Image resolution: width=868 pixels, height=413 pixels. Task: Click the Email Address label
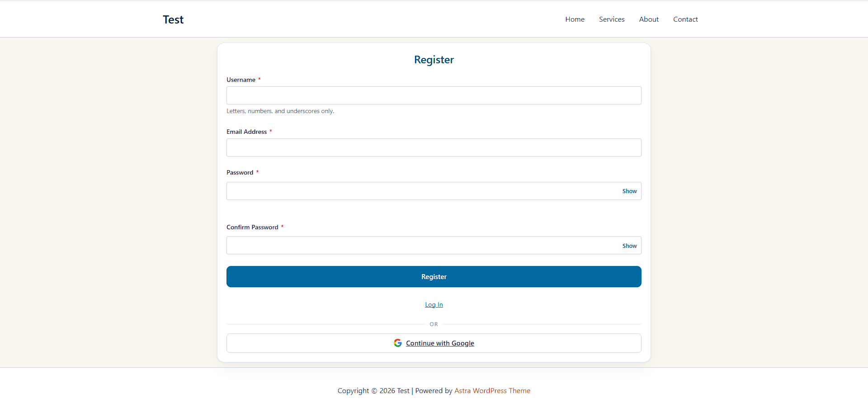[x=246, y=132]
